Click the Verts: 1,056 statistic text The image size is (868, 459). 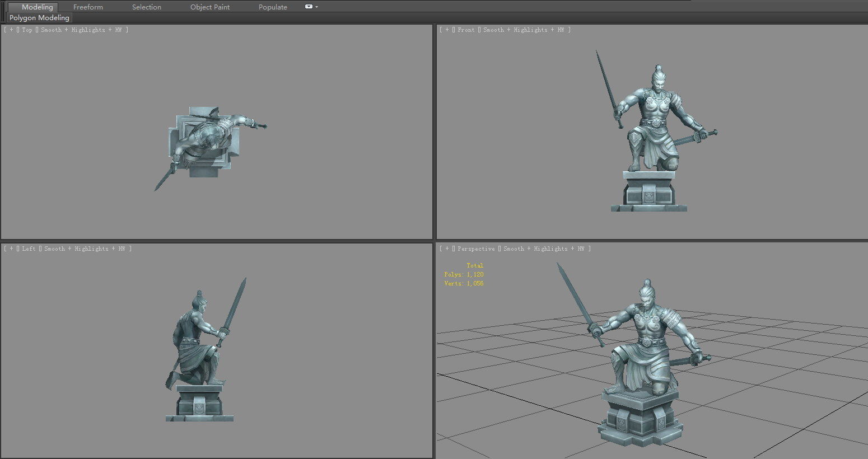[x=464, y=283]
